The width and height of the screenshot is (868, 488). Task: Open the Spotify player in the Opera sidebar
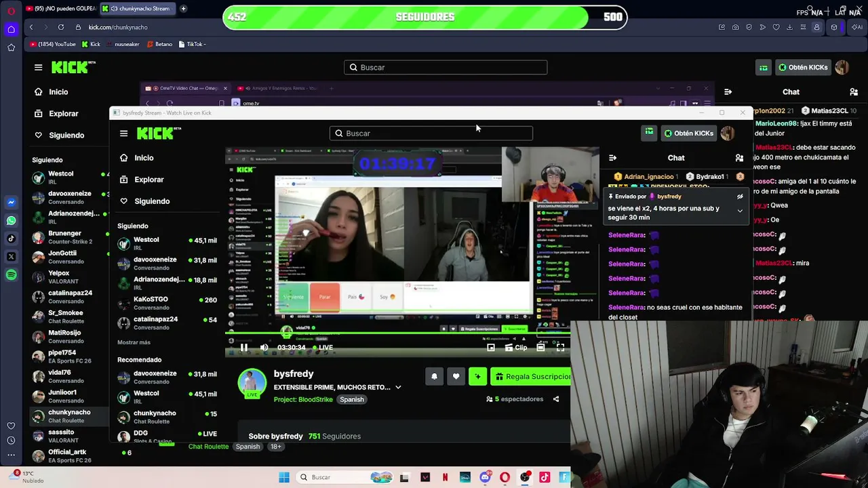click(11, 275)
